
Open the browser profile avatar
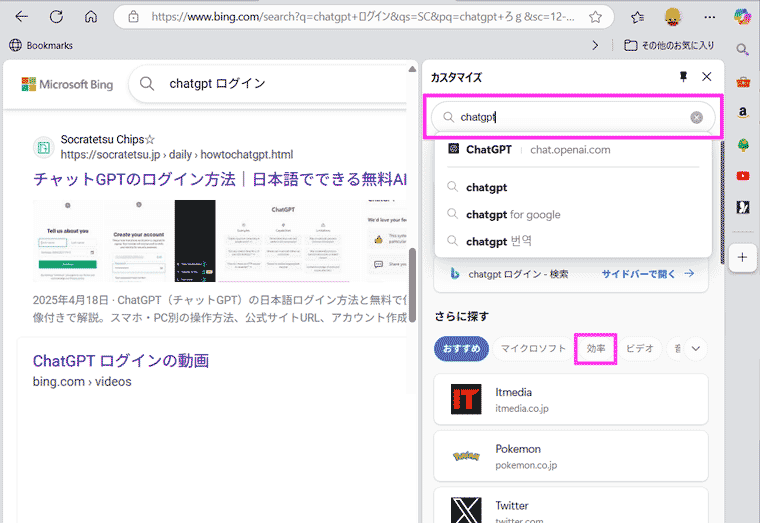click(673, 17)
